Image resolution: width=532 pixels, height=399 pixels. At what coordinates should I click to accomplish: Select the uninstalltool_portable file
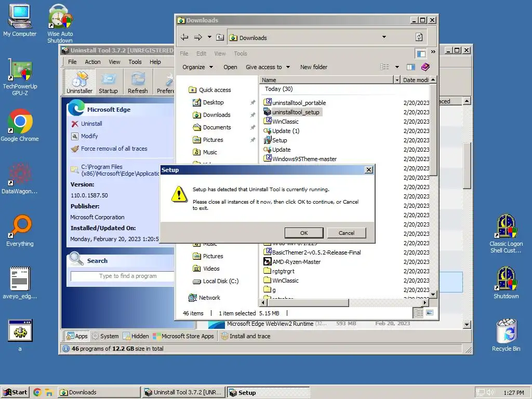pyautogui.click(x=295, y=102)
